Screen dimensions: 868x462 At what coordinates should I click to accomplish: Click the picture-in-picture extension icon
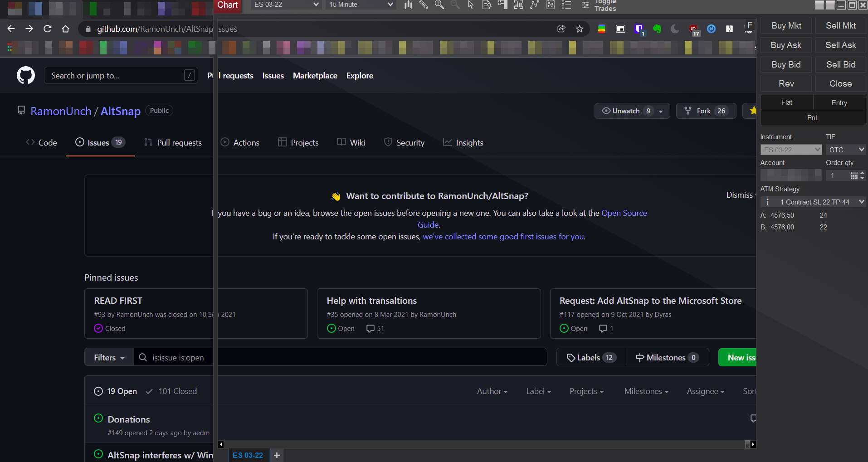coord(621,29)
